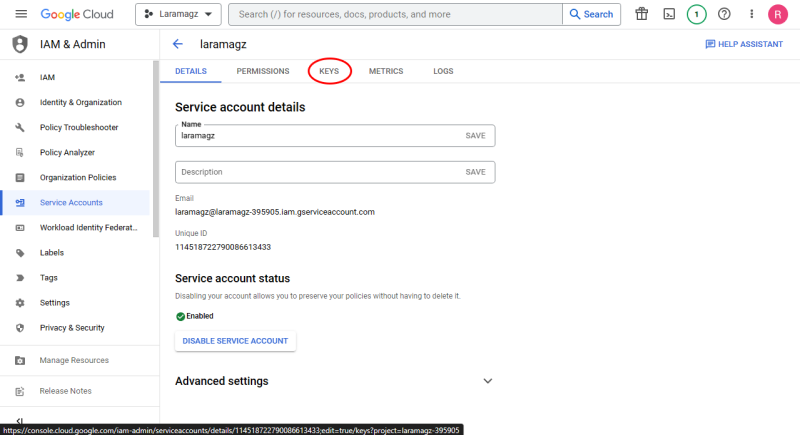Switch to the Permissions tab
Image resolution: width=800 pixels, height=435 pixels.
263,71
